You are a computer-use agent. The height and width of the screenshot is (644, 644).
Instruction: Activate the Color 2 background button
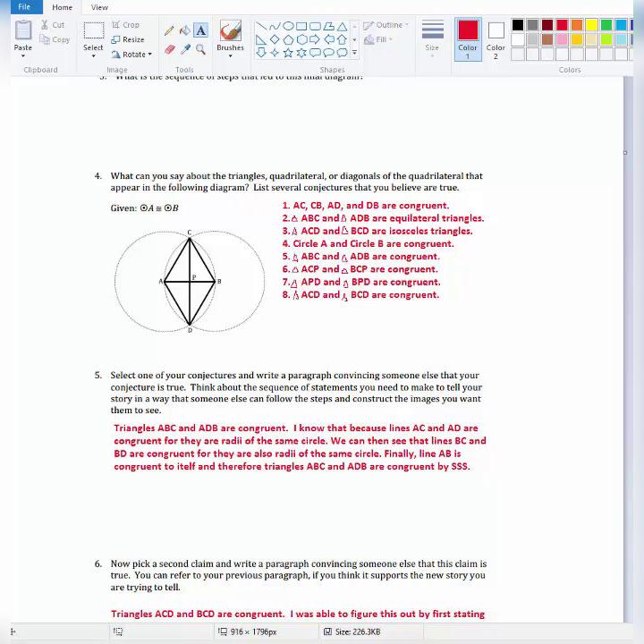point(496,39)
